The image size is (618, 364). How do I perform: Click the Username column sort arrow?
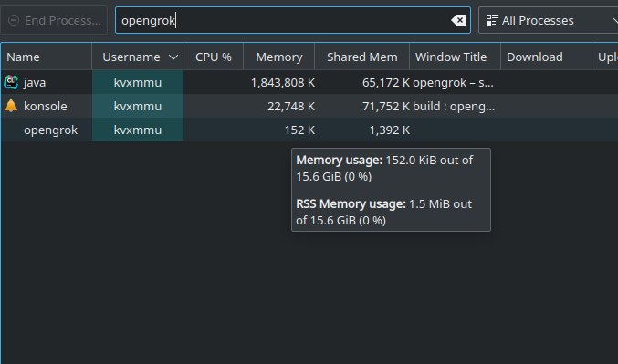pyautogui.click(x=173, y=57)
